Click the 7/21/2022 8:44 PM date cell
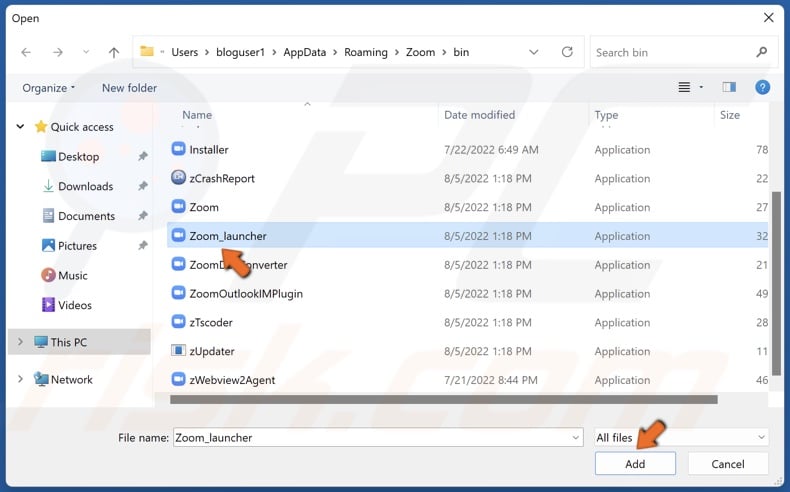The image size is (790, 492). (491, 380)
